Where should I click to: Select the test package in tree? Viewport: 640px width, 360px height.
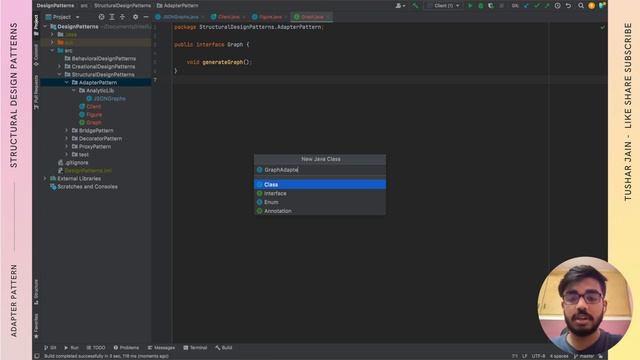point(83,155)
